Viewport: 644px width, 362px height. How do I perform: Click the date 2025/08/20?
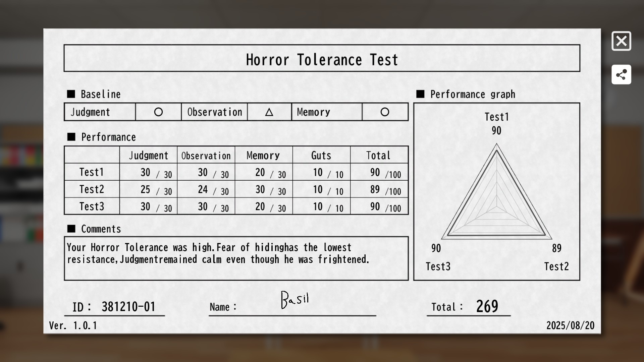[570, 325]
